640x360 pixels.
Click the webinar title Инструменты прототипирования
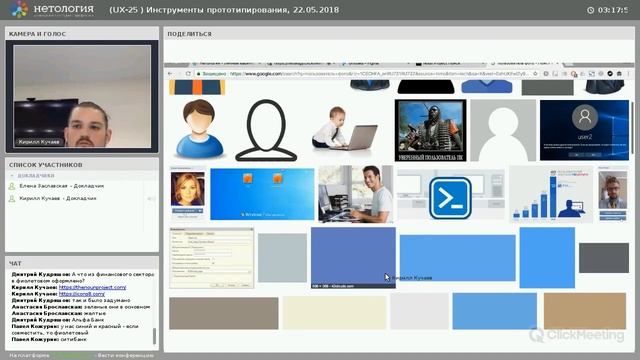click(x=224, y=10)
